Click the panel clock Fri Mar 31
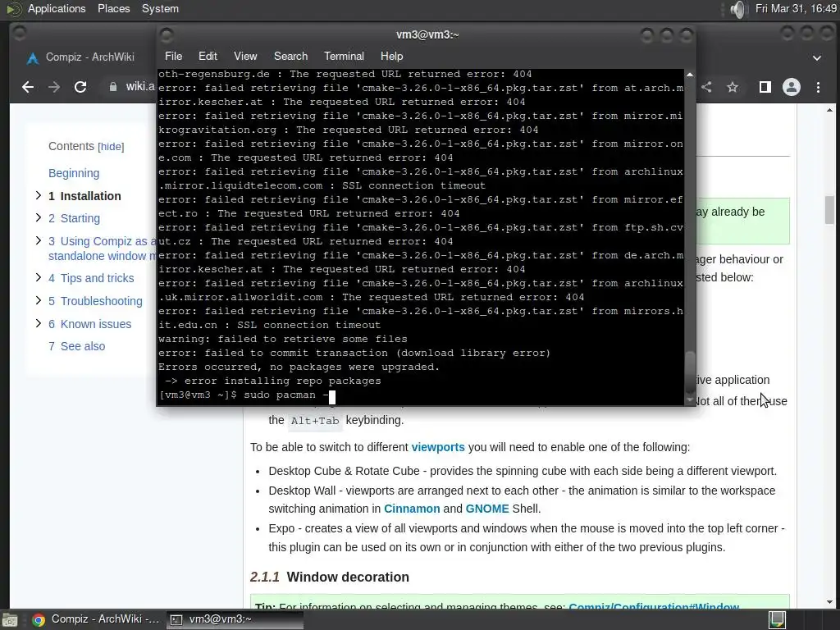 (x=796, y=9)
